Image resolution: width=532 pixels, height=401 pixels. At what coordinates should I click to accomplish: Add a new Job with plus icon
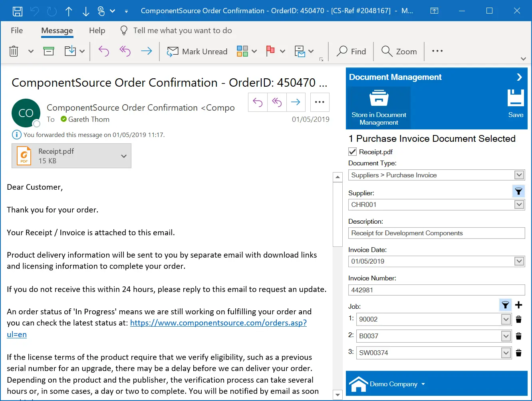pyautogui.click(x=518, y=305)
